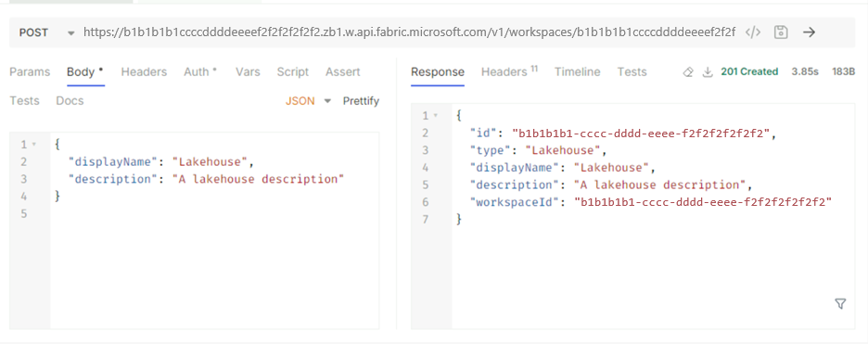
Task: Click the generate code icon
Action: click(x=753, y=32)
